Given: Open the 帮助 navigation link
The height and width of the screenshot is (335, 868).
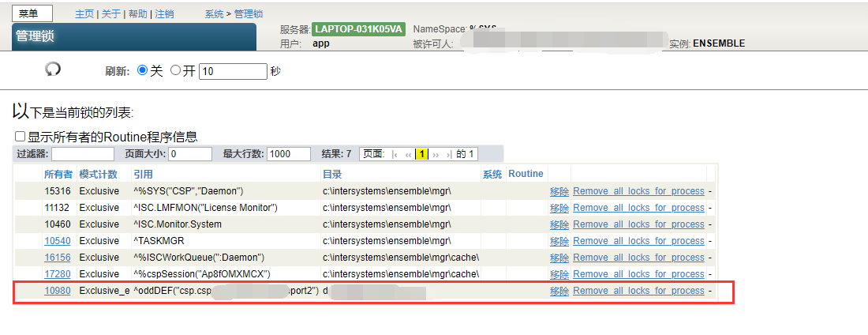Looking at the screenshot, I should [x=137, y=14].
